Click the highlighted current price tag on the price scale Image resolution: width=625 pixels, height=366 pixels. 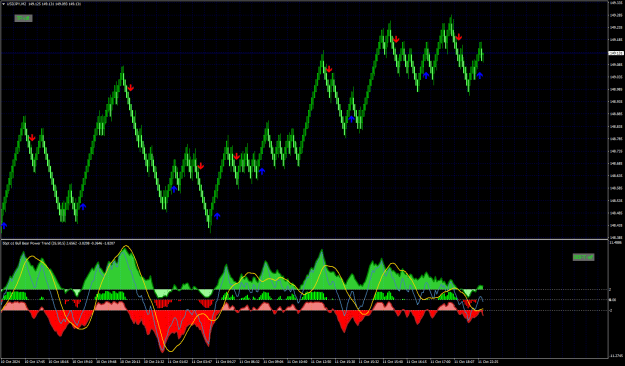(616, 53)
